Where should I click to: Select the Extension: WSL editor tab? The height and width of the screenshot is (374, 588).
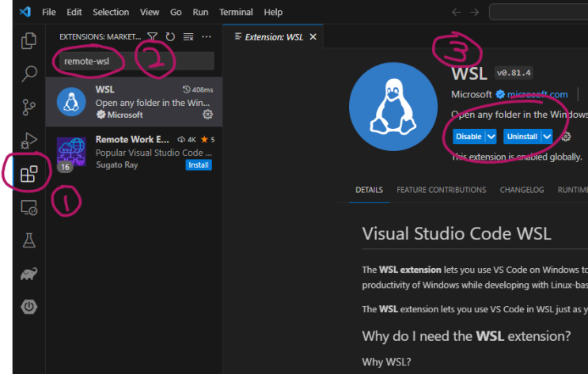point(274,36)
